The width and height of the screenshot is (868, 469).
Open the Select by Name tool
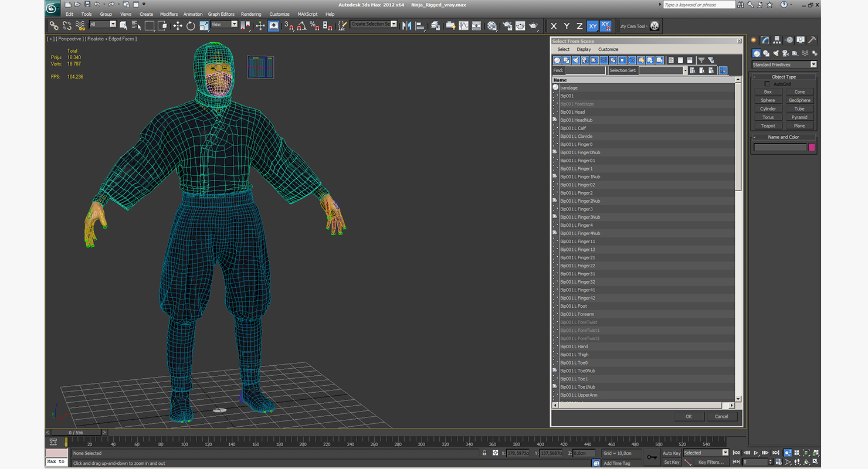pyautogui.click(x=136, y=26)
